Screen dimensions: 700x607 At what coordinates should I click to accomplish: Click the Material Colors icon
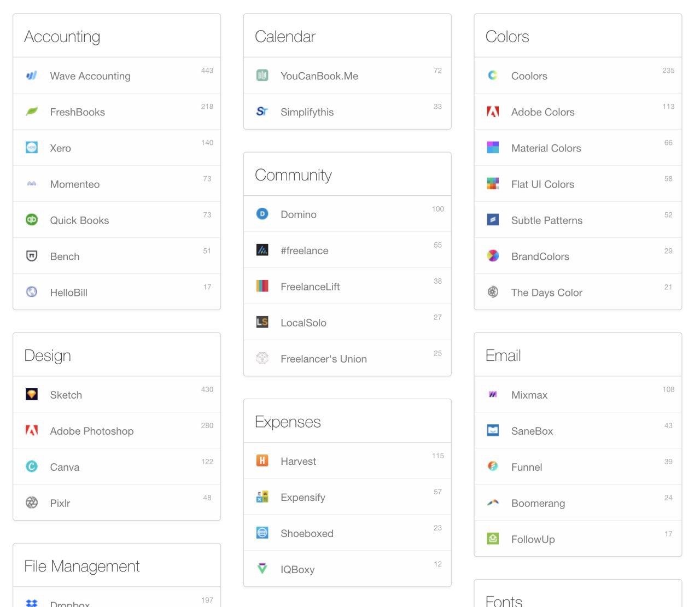pyautogui.click(x=493, y=148)
